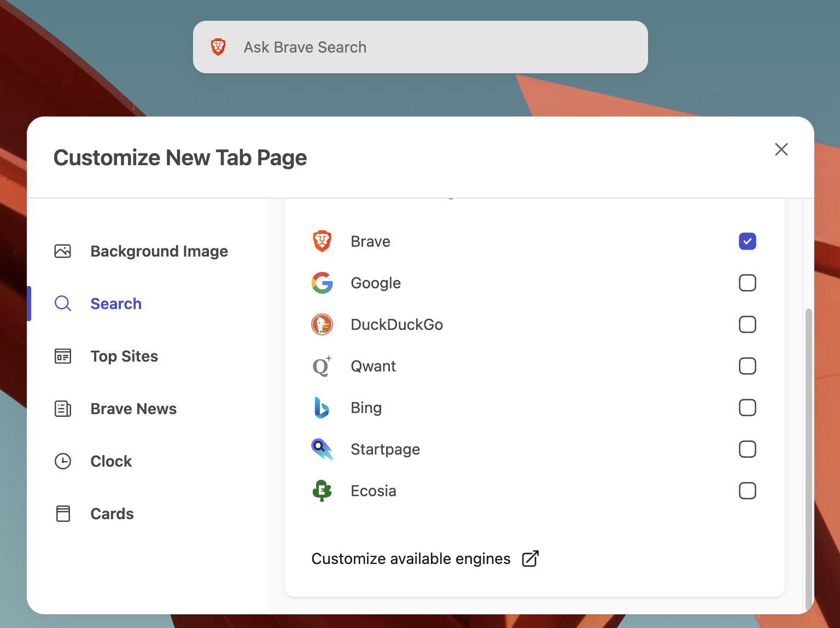Uncheck the Brave search engine checkbox
The image size is (840, 628).
click(747, 241)
